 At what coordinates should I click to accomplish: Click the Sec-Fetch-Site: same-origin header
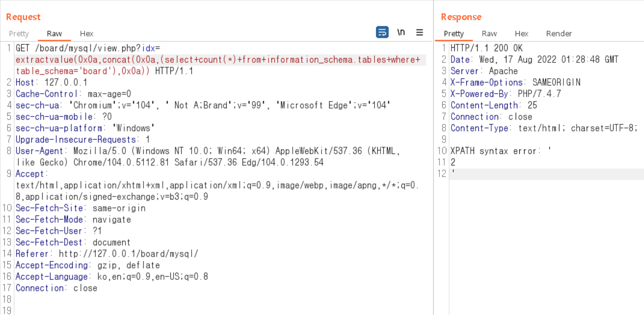tap(81, 208)
